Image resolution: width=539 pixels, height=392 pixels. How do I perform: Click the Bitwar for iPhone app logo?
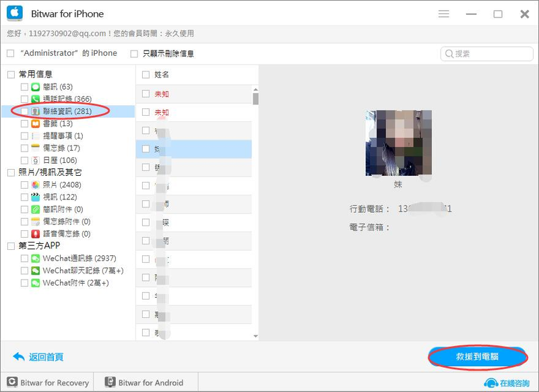click(x=15, y=13)
